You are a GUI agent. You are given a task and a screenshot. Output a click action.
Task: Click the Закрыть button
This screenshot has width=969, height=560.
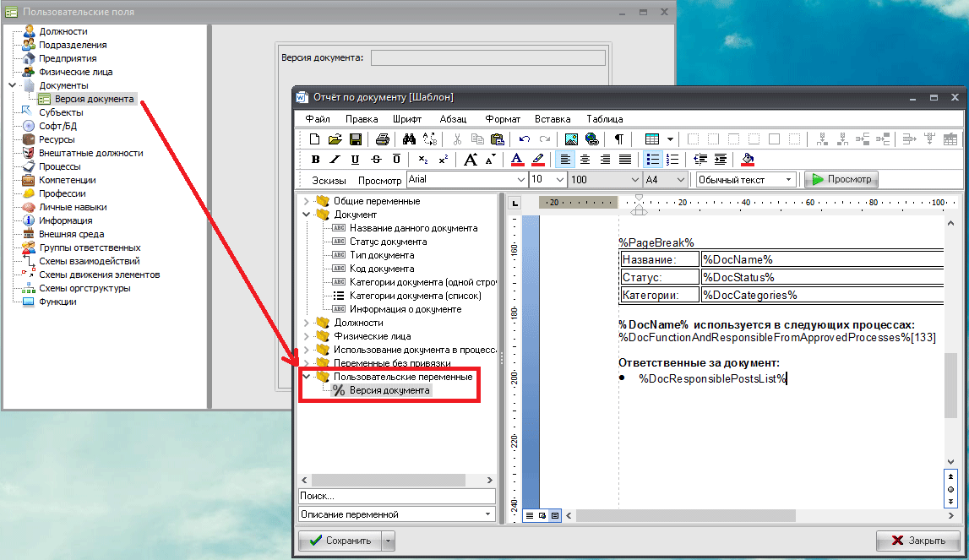point(917,541)
